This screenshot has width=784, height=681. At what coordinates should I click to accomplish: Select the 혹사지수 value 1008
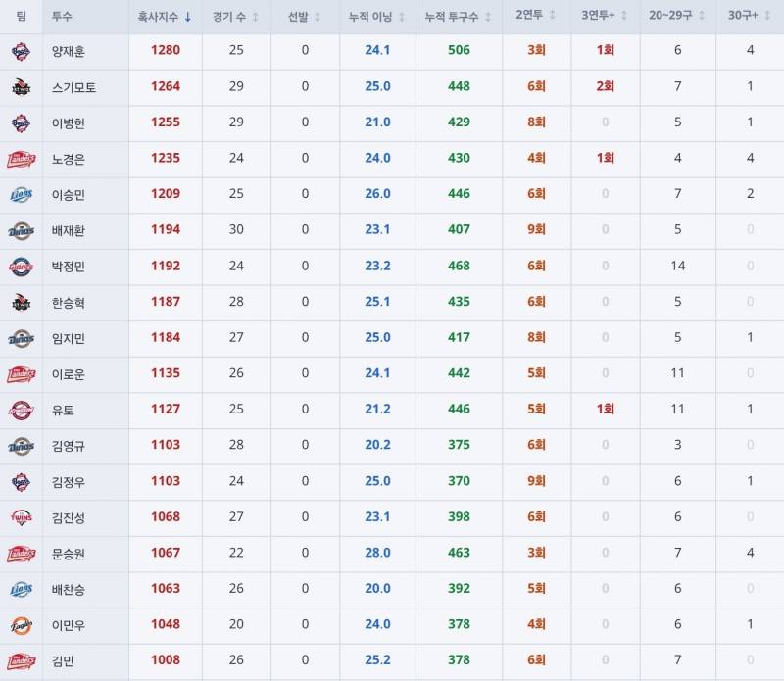coord(166,660)
